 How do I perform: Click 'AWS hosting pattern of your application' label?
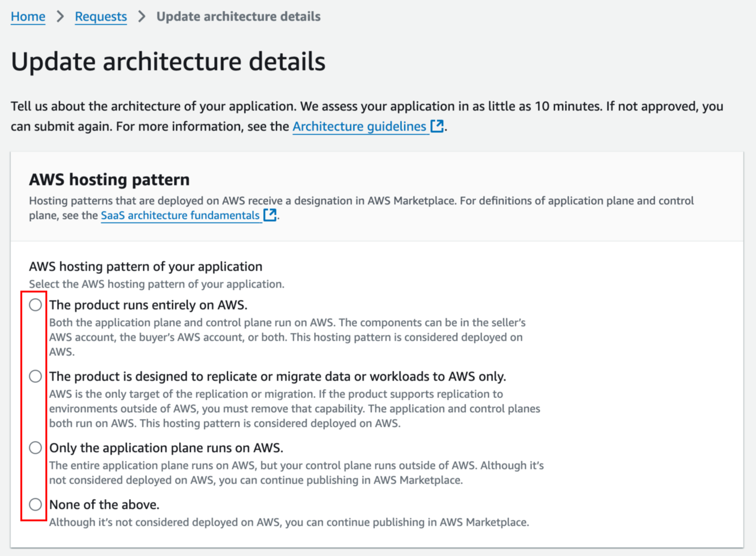click(146, 267)
